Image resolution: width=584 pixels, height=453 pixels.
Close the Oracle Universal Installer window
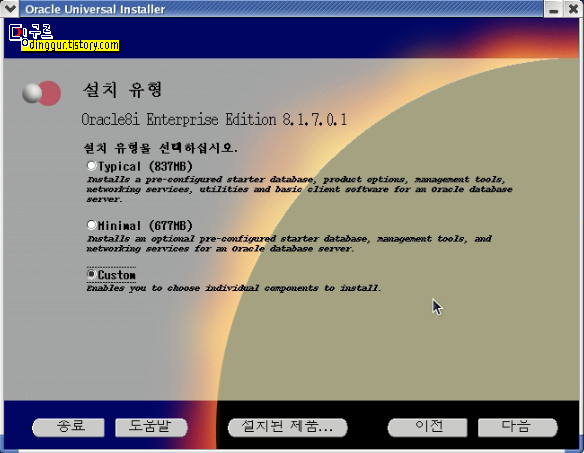[574, 9]
